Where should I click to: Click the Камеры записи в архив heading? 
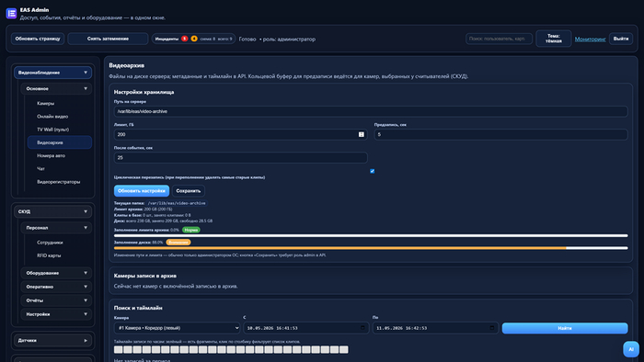145,276
